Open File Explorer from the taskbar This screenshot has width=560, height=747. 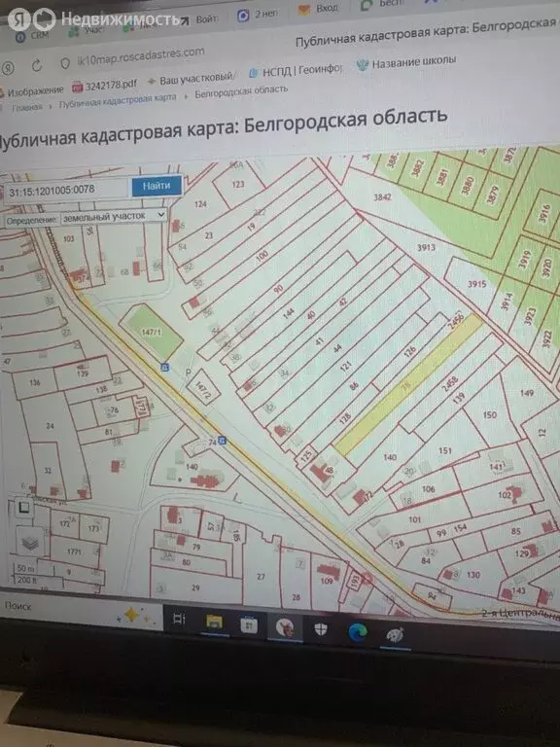(214, 622)
